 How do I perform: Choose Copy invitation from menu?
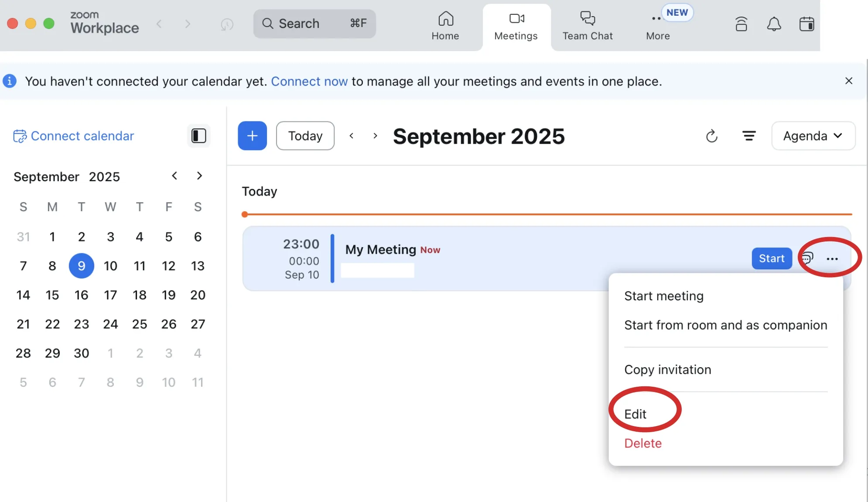667,370
